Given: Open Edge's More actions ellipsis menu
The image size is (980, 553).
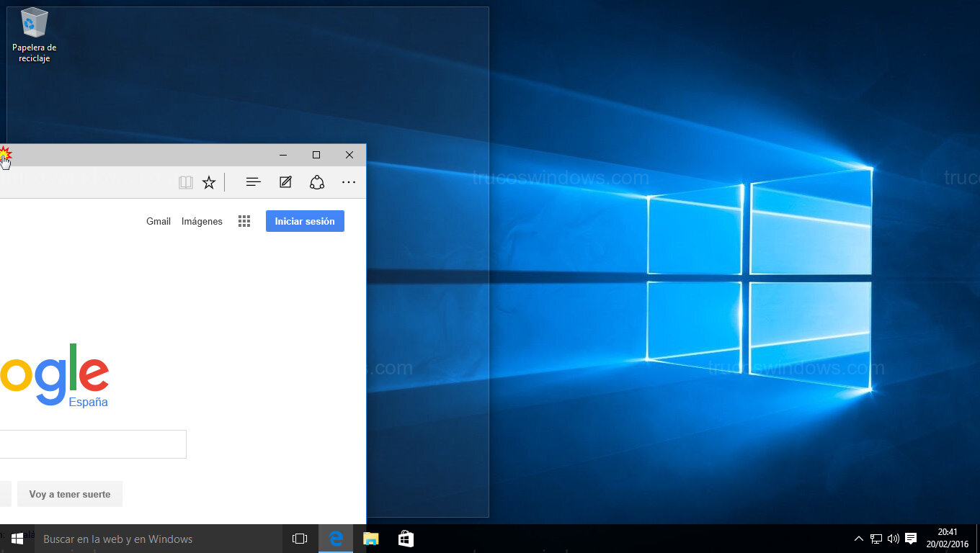Looking at the screenshot, I should tap(349, 182).
